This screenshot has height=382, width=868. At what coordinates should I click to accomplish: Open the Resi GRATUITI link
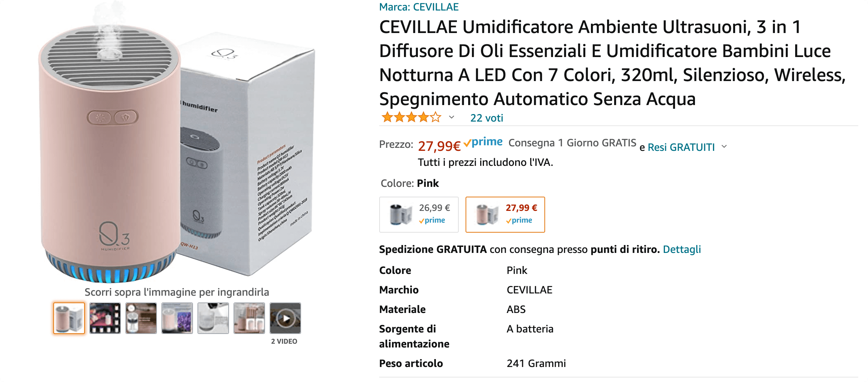coord(681,147)
